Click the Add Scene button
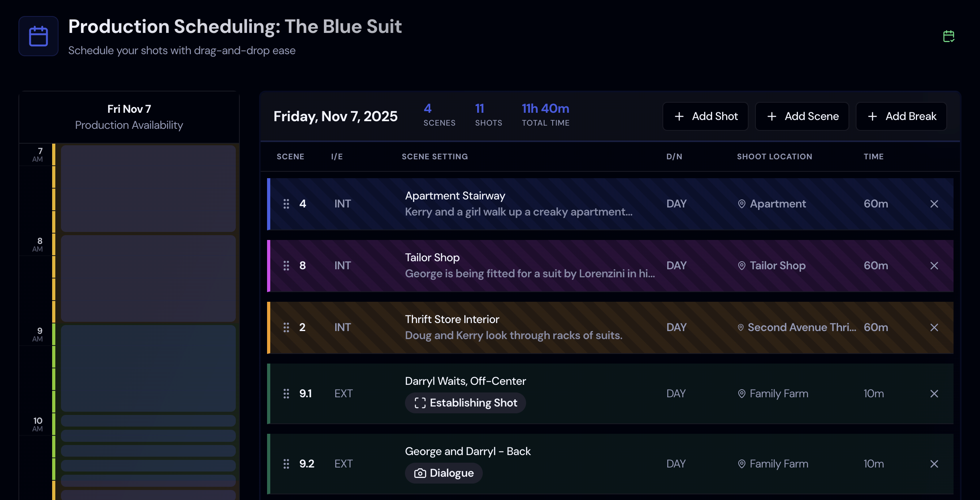Screen dimensions: 980x500 [802, 116]
